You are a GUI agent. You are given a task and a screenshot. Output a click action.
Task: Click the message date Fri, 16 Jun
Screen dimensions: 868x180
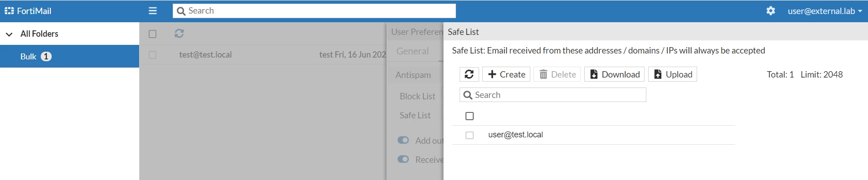point(360,55)
